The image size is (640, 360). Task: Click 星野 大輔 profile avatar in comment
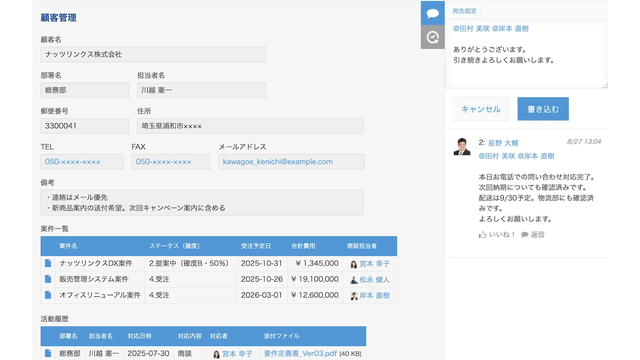pyautogui.click(x=462, y=147)
